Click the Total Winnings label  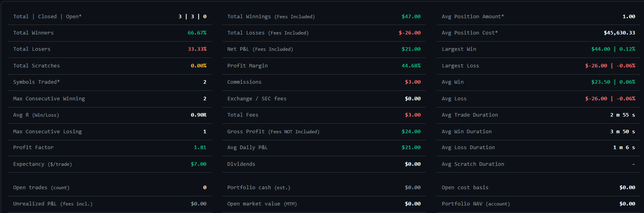[x=271, y=17]
